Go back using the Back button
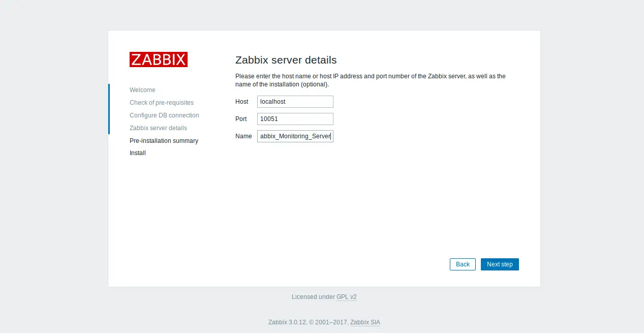 463,264
